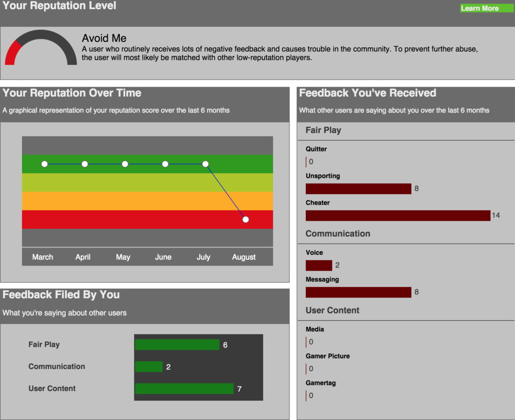Click the Gamertag label under User Content
The image size is (515, 420).
(320, 383)
